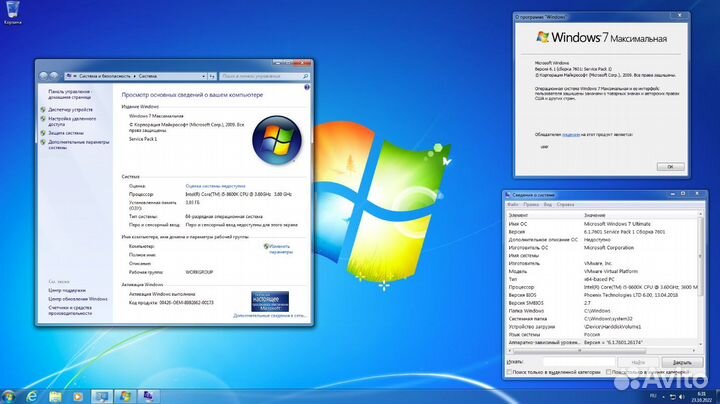
Task: Click the search magnifier in Control Panel search box
Action: 305,76
